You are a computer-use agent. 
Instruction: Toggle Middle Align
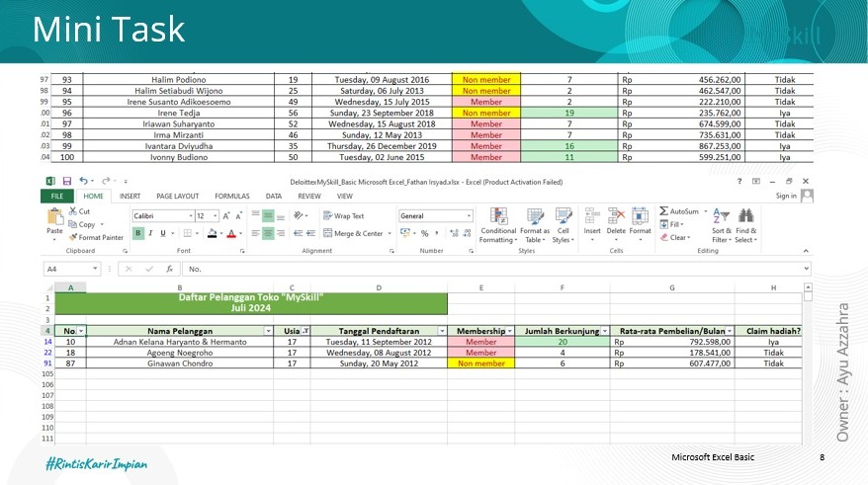pyautogui.click(x=268, y=215)
